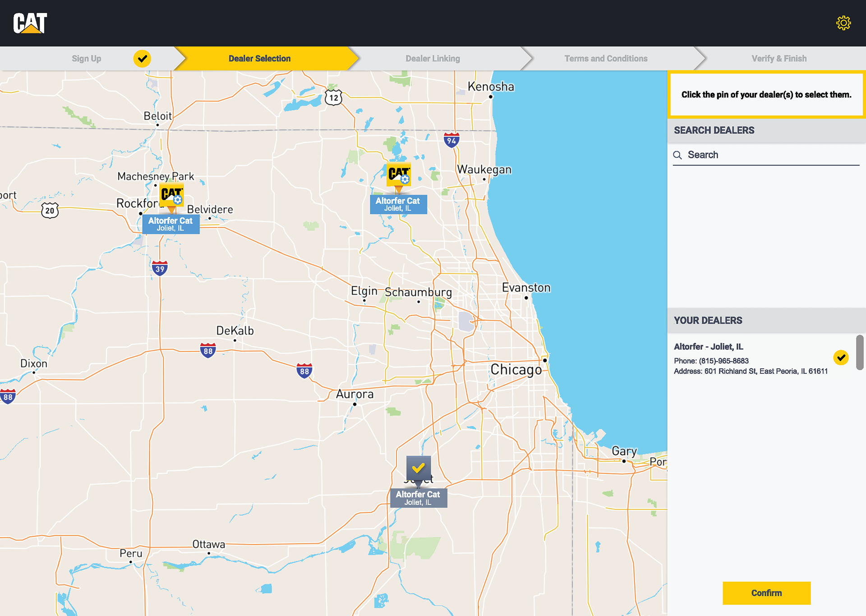Click the Peru city label
The height and width of the screenshot is (616, 866).
pyautogui.click(x=131, y=553)
